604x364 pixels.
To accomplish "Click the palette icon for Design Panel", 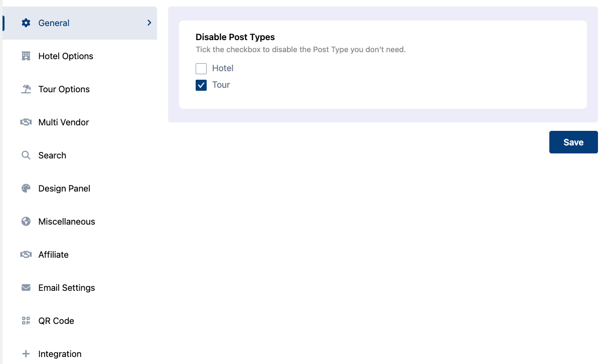I will 26,189.
